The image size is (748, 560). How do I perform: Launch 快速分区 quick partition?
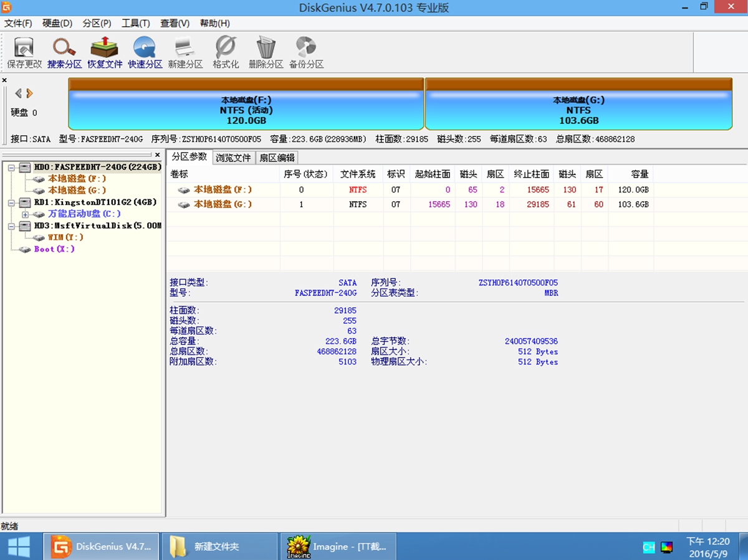(145, 51)
